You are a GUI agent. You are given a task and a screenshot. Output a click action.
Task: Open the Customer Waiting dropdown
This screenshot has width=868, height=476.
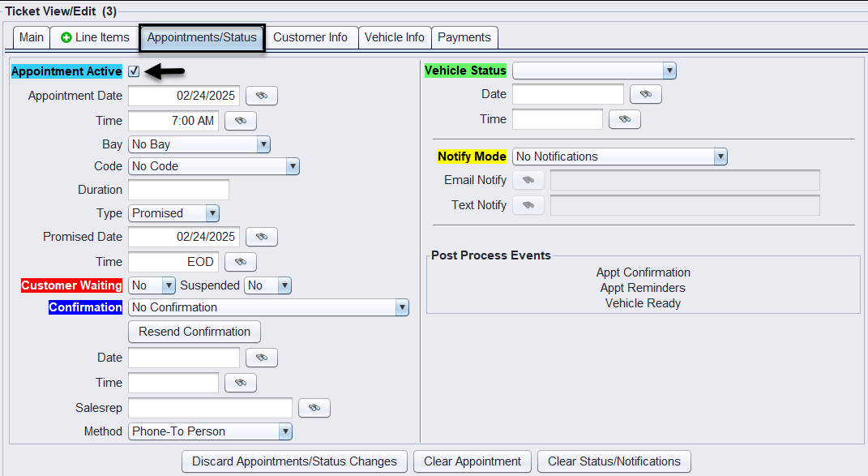coord(152,285)
